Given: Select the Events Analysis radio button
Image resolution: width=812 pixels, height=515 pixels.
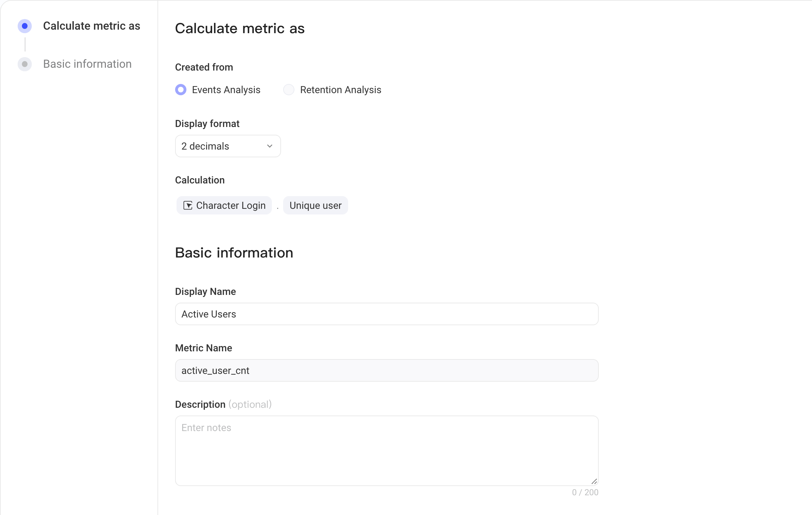Looking at the screenshot, I should click(x=181, y=90).
